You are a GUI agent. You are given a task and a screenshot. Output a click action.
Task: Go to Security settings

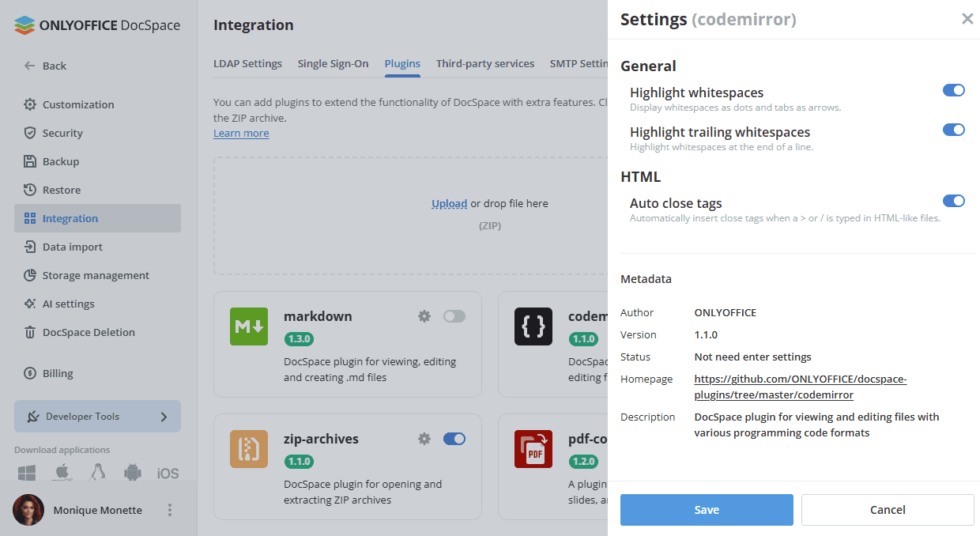tap(97, 133)
